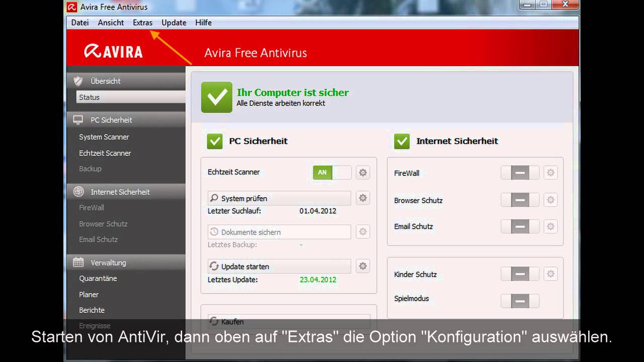Image resolution: width=644 pixels, height=362 pixels.
Task: Open Planer in the sidebar
Action: point(89,294)
